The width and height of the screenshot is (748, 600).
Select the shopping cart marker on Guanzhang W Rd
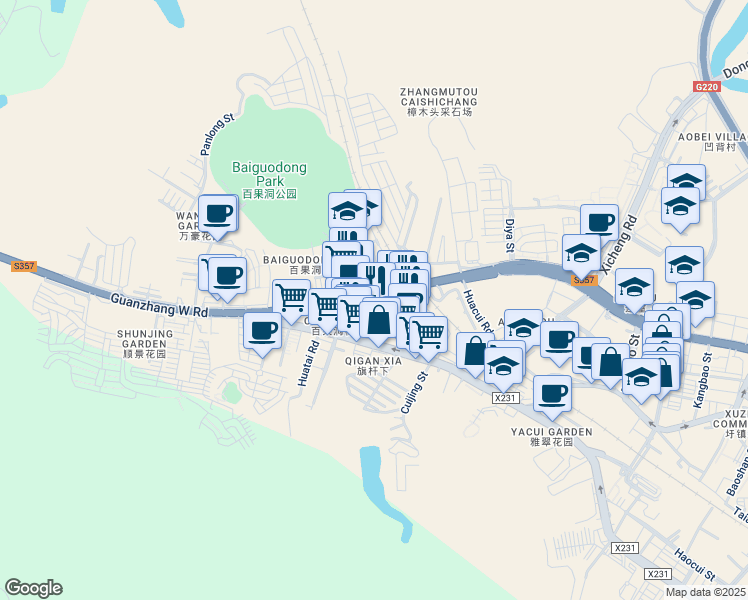click(x=291, y=302)
